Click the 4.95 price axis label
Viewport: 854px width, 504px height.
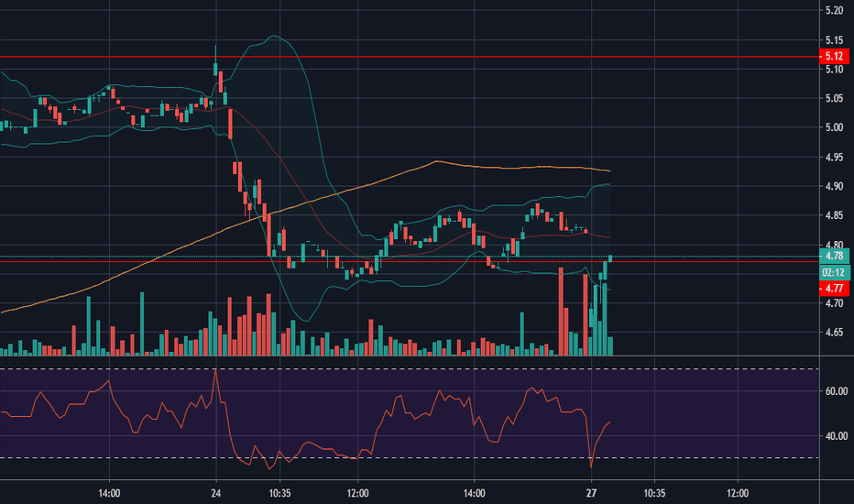pos(834,157)
